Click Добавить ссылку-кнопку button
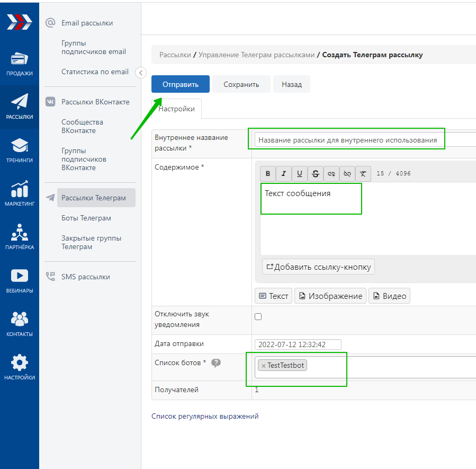Image resolution: width=476 pixels, height=469 pixels. pyautogui.click(x=318, y=267)
